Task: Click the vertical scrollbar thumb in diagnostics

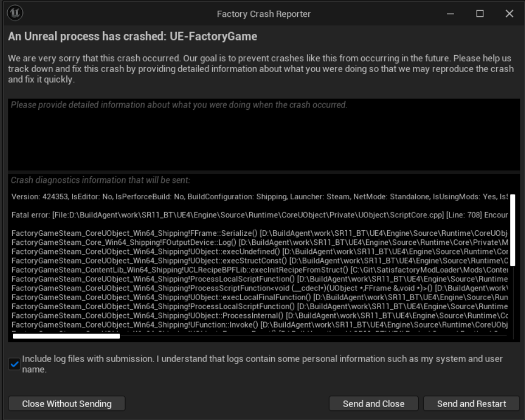Action: pyautogui.click(x=513, y=230)
